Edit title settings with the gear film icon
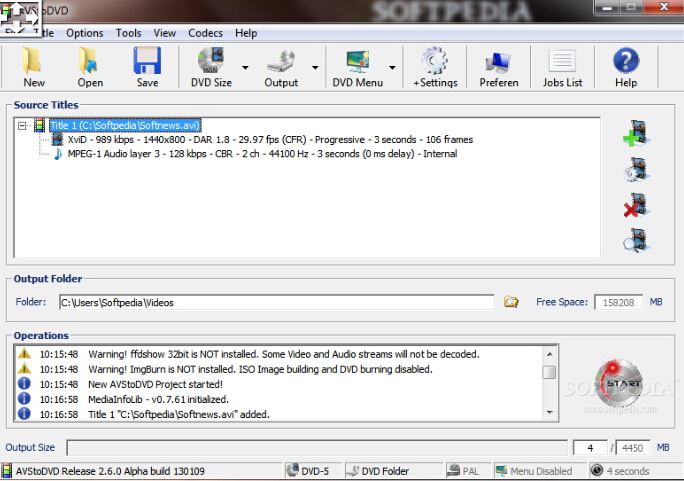The height and width of the screenshot is (481, 684). click(637, 170)
